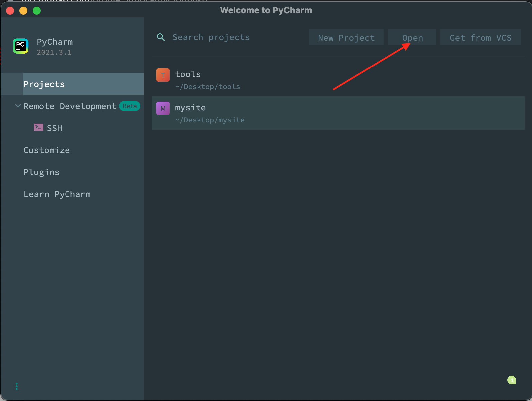Go to Learn PyCharm section

[x=57, y=194]
